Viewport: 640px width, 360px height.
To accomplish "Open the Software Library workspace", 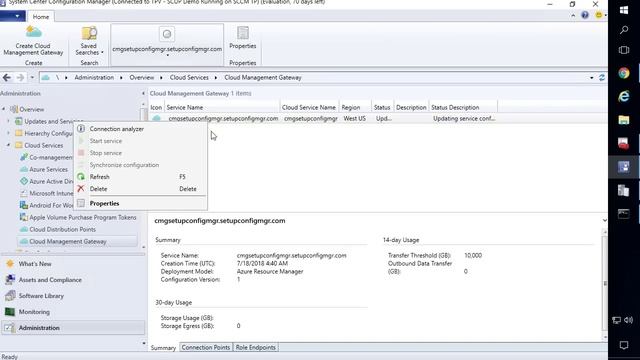I will point(41,296).
